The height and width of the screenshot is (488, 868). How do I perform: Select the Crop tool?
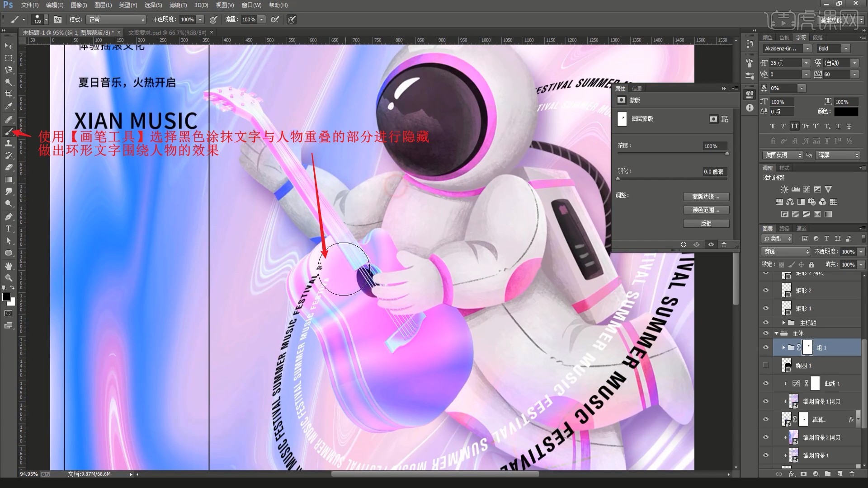pos(9,94)
